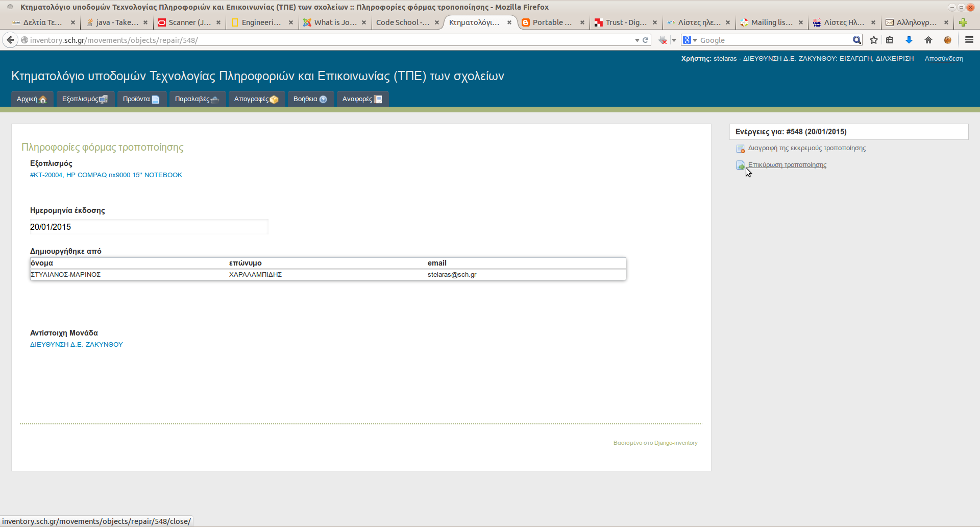980x527 pixels.
Task: Select the email cell stelaras@sch.gr
Action: (x=452, y=274)
